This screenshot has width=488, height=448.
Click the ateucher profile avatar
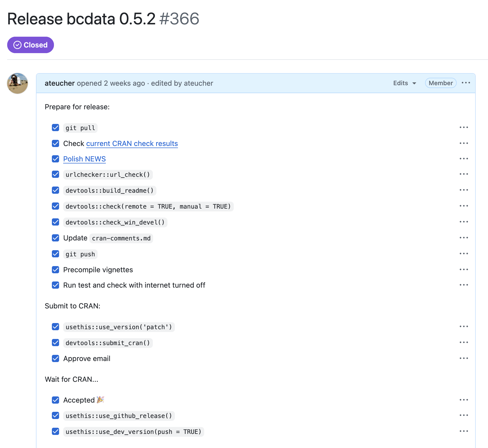pos(17,83)
